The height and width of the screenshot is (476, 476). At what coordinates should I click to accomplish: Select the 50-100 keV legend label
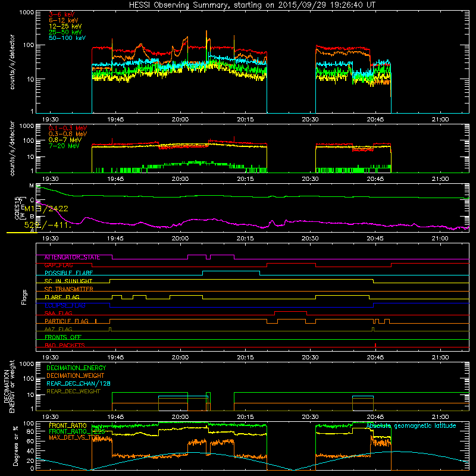(x=67, y=38)
